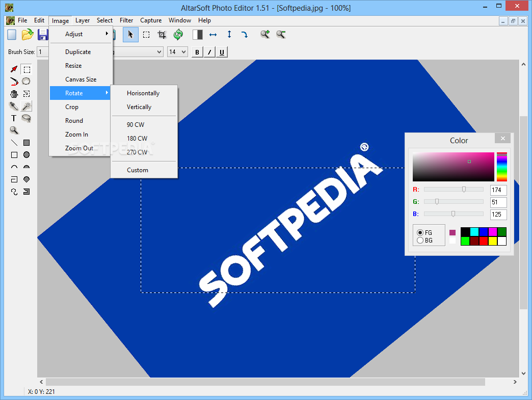This screenshot has width=532, height=400.
Task: Select the red arrow move tool
Action: (14, 69)
